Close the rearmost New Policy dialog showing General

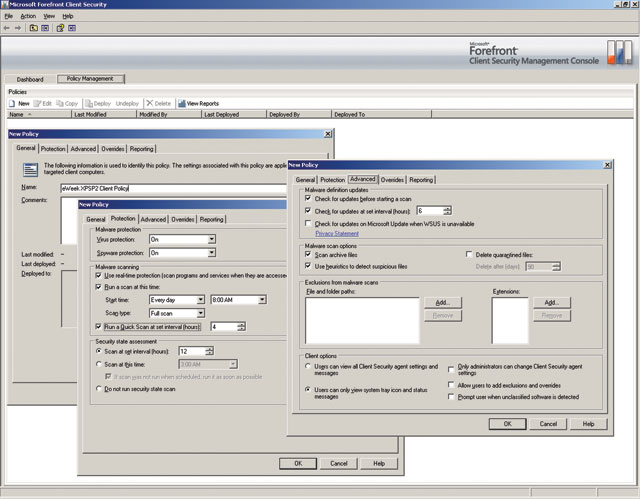pyautogui.click(x=328, y=134)
